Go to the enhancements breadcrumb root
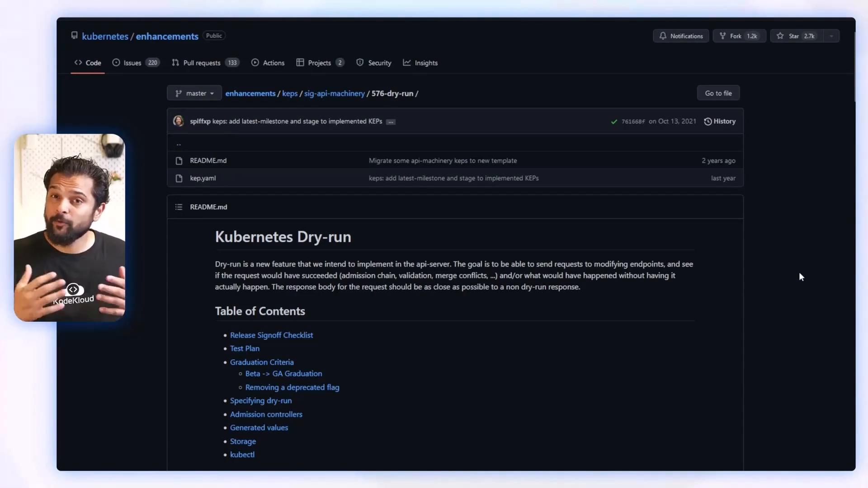 tap(250, 94)
